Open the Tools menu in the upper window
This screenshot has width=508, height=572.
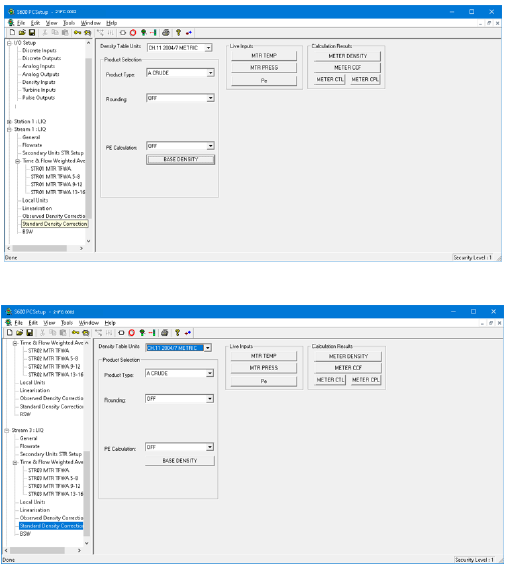pyautogui.click(x=69, y=23)
